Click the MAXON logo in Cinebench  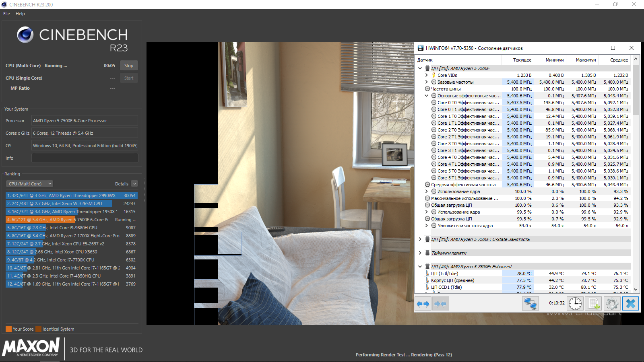(31, 347)
